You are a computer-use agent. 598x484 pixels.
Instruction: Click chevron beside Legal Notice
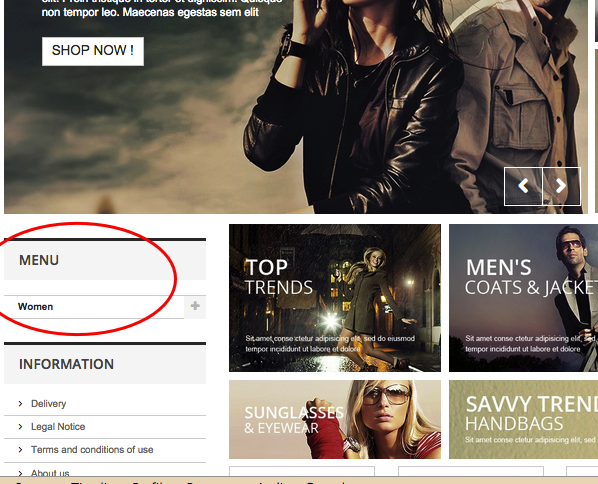[x=21, y=426]
